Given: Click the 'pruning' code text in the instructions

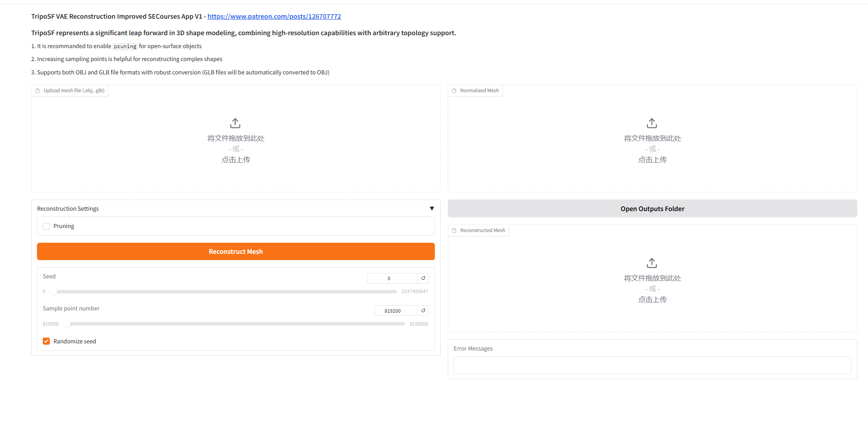Looking at the screenshot, I should [x=125, y=46].
